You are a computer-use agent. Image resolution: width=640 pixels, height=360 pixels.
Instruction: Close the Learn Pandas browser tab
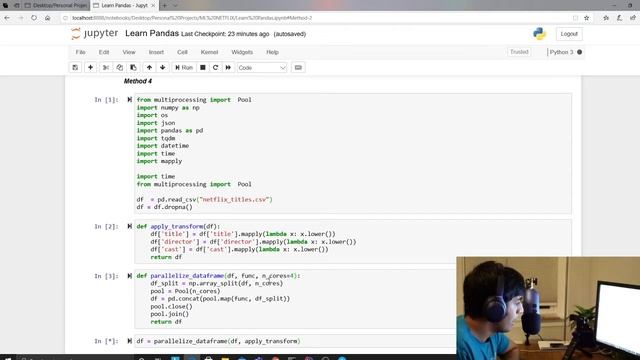[153, 6]
